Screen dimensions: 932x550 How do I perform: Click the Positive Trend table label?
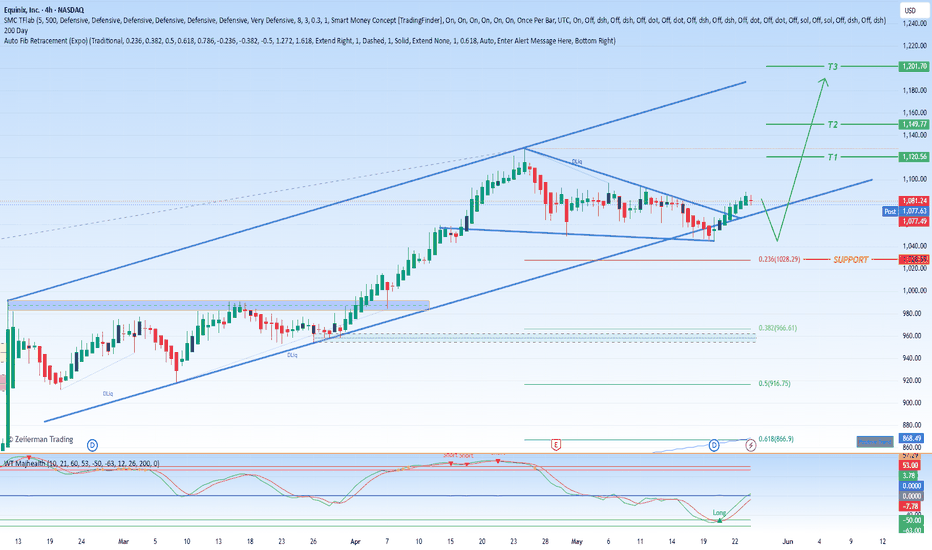point(875,442)
